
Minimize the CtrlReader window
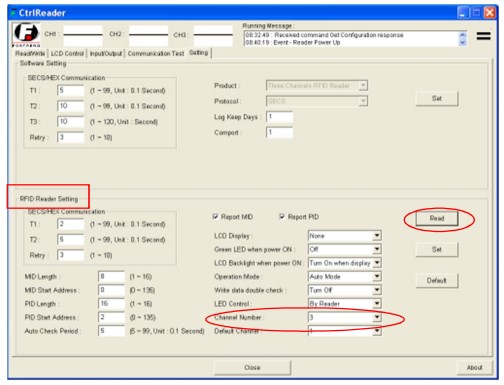463,13
